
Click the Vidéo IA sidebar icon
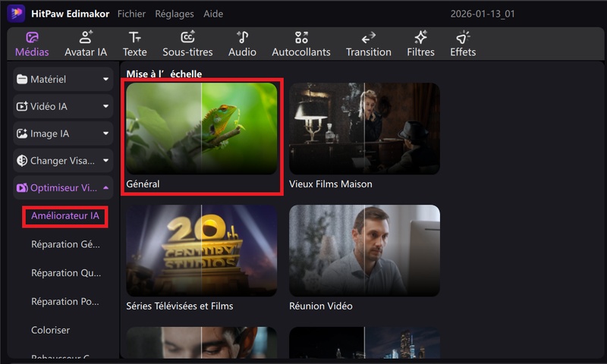point(22,106)
